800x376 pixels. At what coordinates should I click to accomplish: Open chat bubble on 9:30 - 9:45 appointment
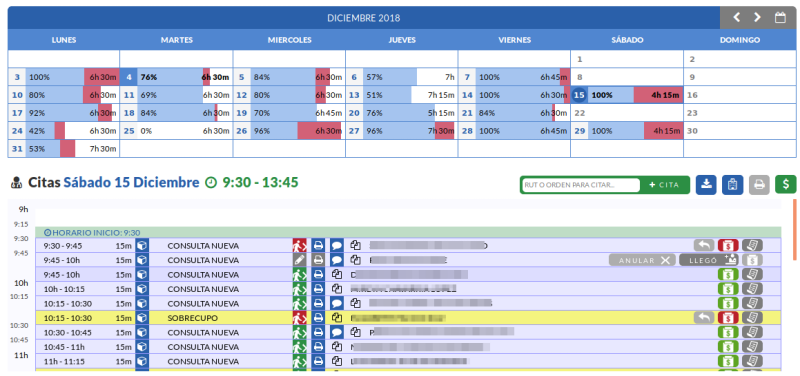(337, 245)
